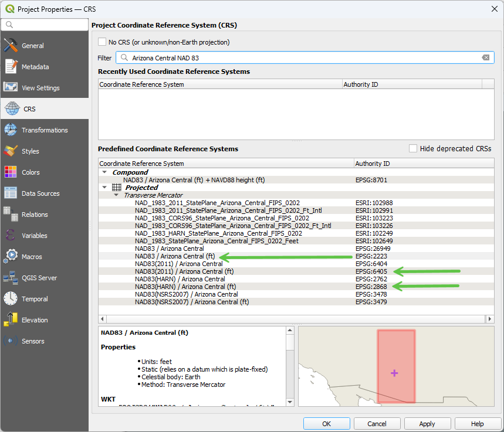
Task: Select NAD83(HARN) / Arizona Central (ft) row
Action: [185, 287]
